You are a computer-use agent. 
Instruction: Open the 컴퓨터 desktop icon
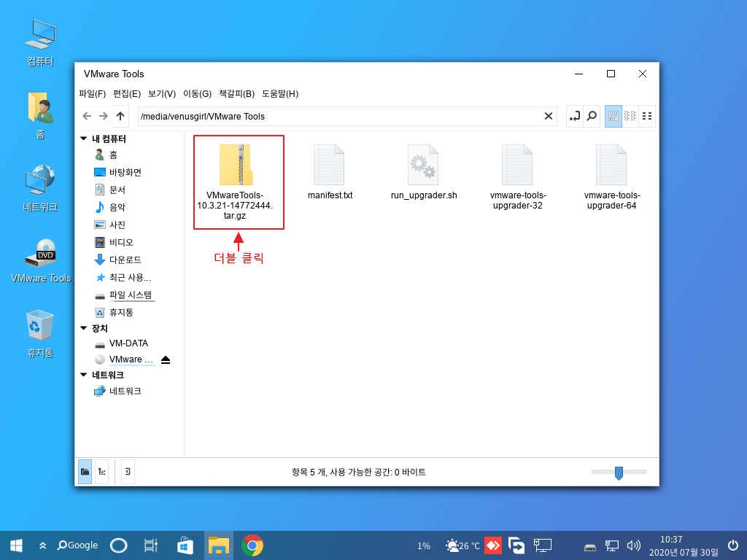coord(40,43)
